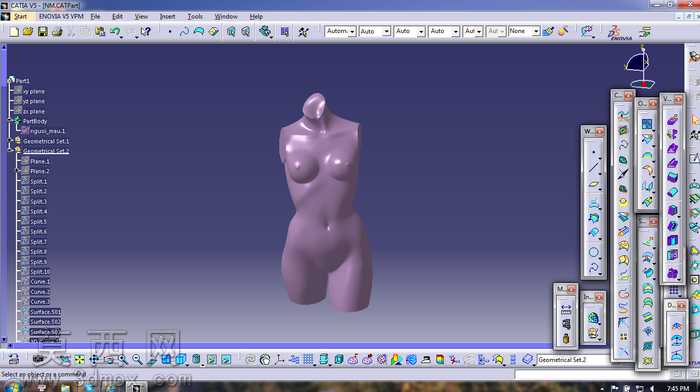Screen dimensions: 700x392
Task: Click in the 'Geometrical Set.2' combo box
Action: click(573, 359)
